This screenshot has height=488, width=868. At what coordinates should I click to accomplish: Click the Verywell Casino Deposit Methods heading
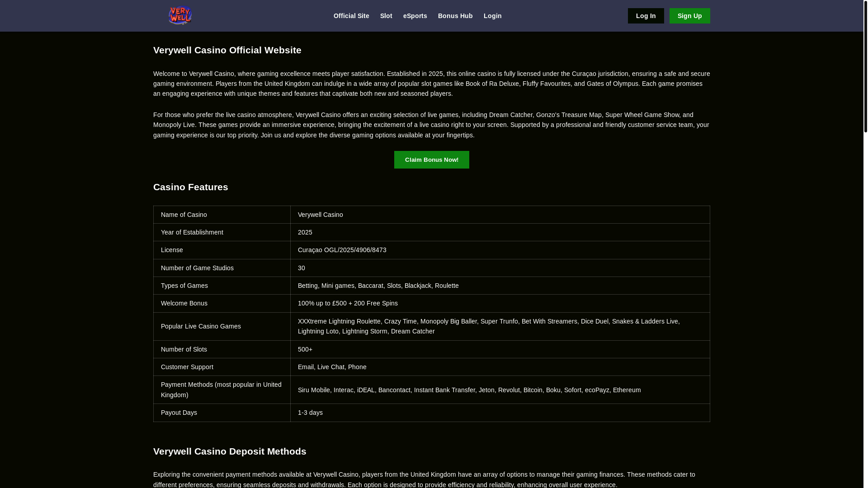click(x=230, y=451)
